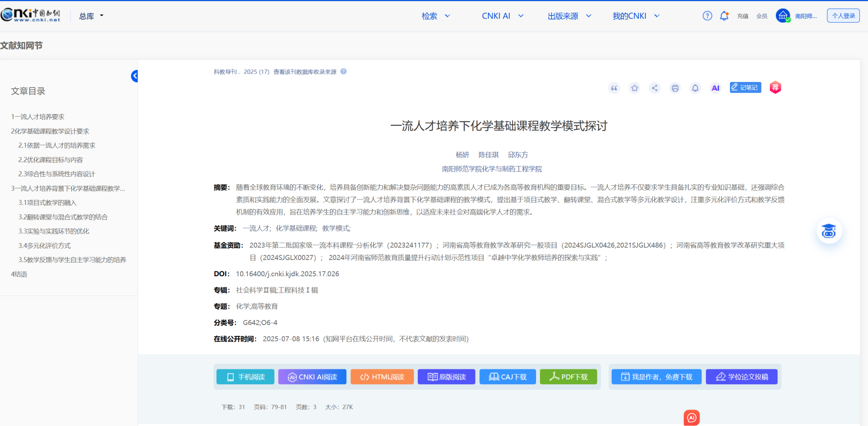Click the AI icon in article toolbar
This screenshot has width=868, height=426.
pyautogui.click(x=715, y=88)
